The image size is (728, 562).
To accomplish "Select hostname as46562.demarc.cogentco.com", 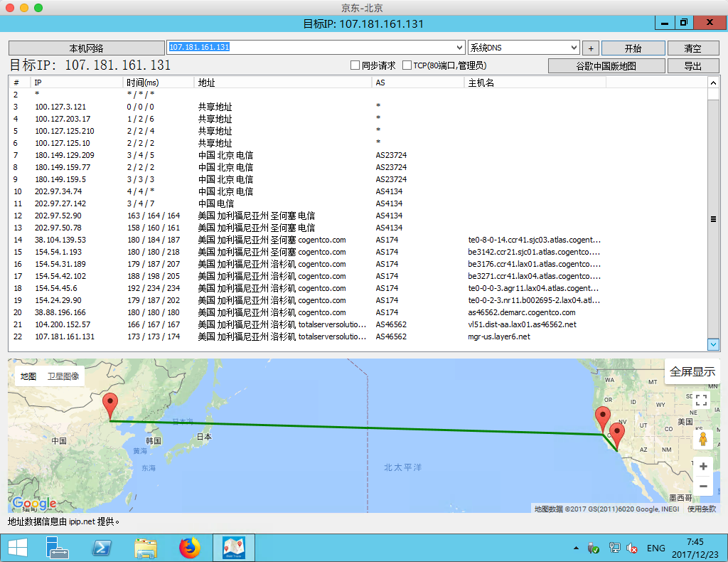I will [x=521, y=312].
